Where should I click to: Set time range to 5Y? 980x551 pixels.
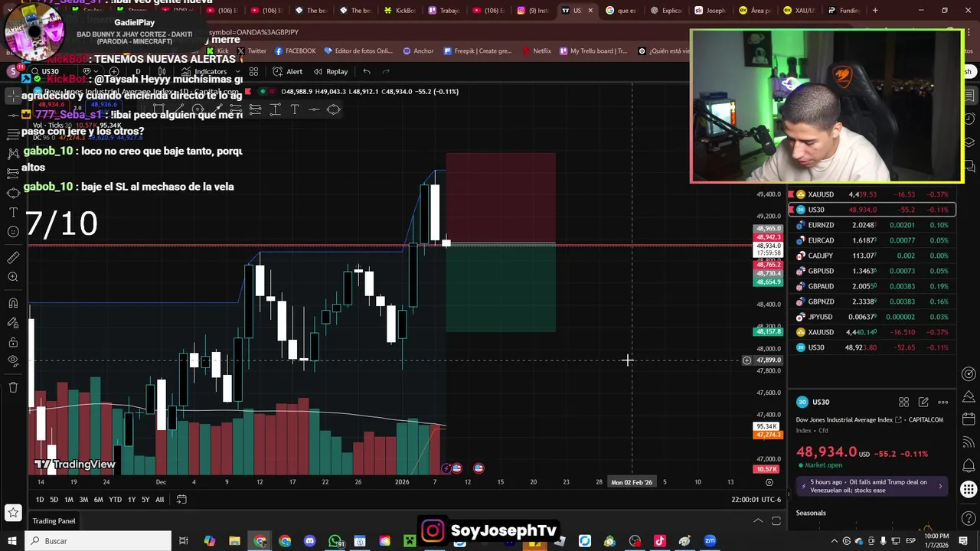pos(145,500)
